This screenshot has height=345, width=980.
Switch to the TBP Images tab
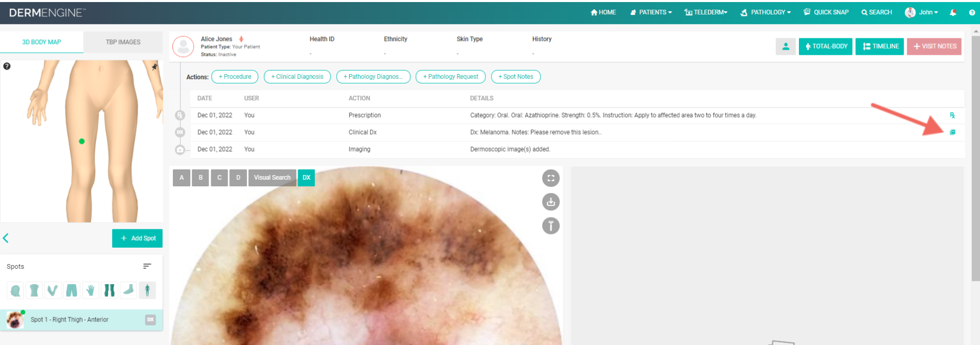[123, 42]
